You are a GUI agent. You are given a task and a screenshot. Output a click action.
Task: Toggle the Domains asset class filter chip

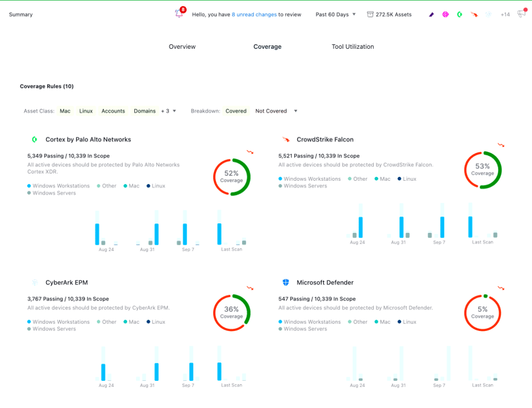pos(145,111)
